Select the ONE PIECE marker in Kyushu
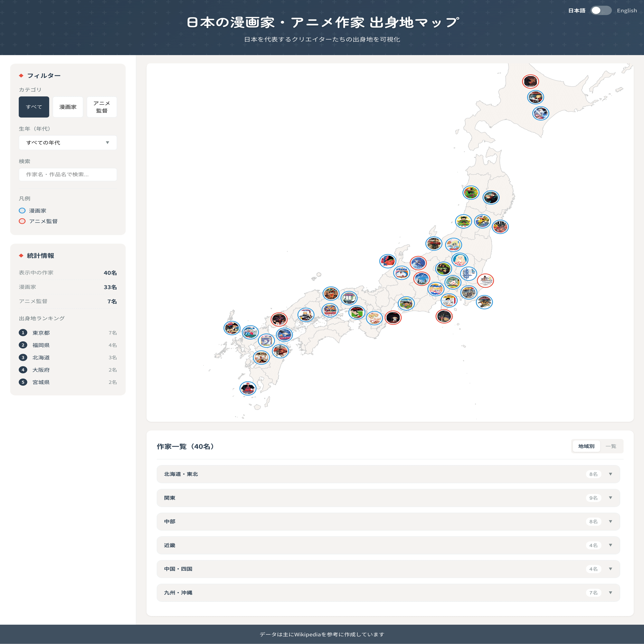 [x=261, y=357]
